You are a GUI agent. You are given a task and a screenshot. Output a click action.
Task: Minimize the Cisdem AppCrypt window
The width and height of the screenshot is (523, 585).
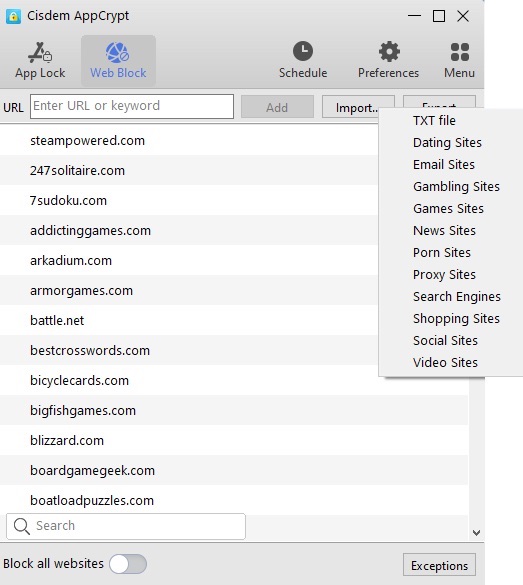[x=414, y=16]
